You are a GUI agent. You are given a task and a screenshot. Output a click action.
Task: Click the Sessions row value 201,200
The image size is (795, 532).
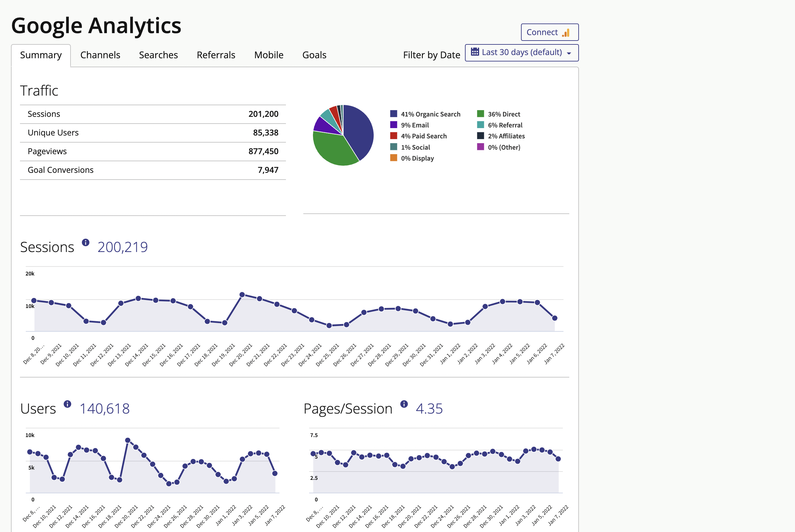(x=263, y=114)
